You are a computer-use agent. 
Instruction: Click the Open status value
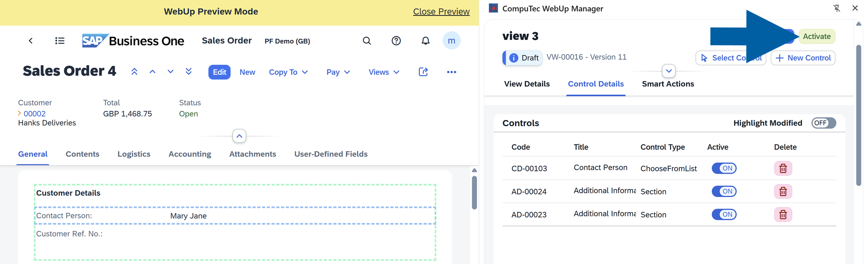(x=188, y=114)
